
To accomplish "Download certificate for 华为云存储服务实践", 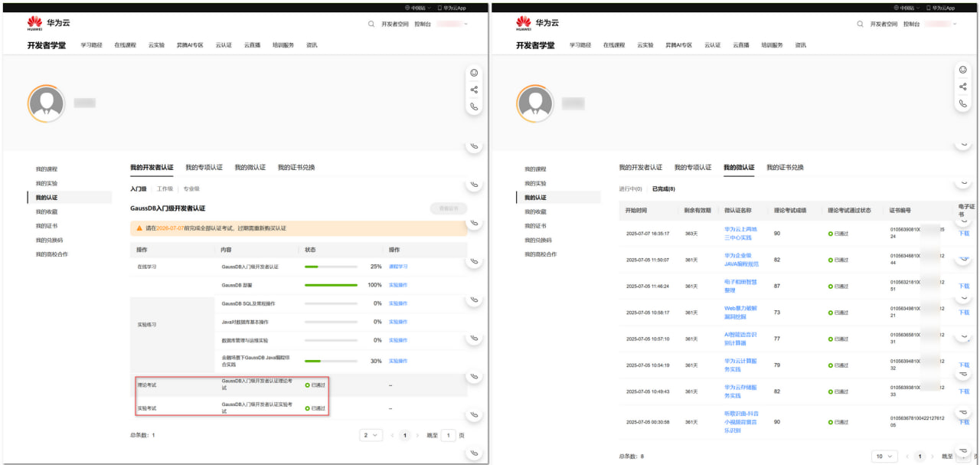I will point(964,391).
